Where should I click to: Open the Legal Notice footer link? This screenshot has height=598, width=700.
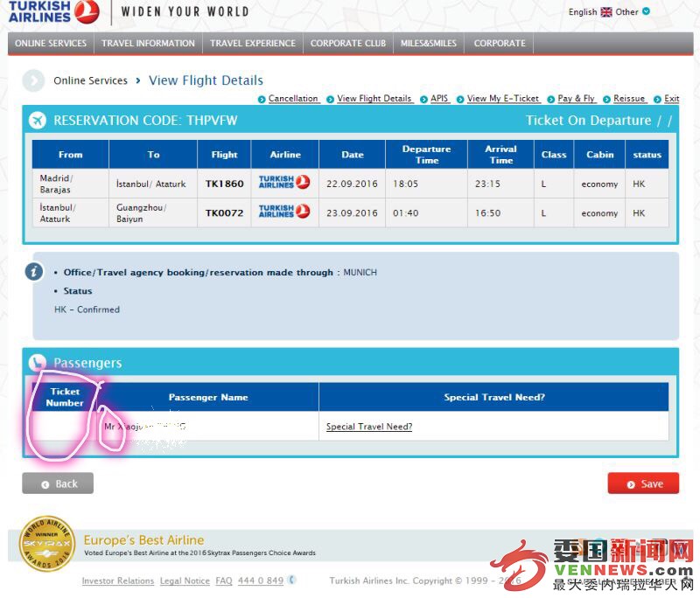coord(185,581)
